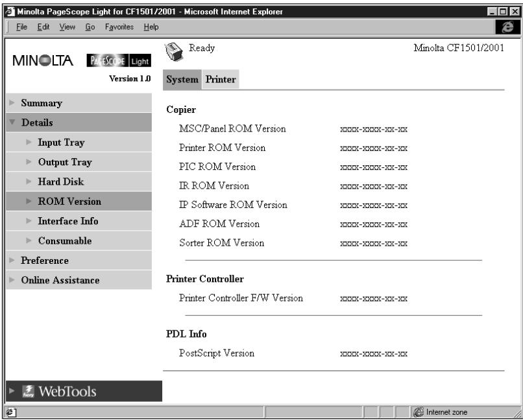Expand the WebTools arrow
The height and width of the screenshot is (420, 523).
[12, 391]
